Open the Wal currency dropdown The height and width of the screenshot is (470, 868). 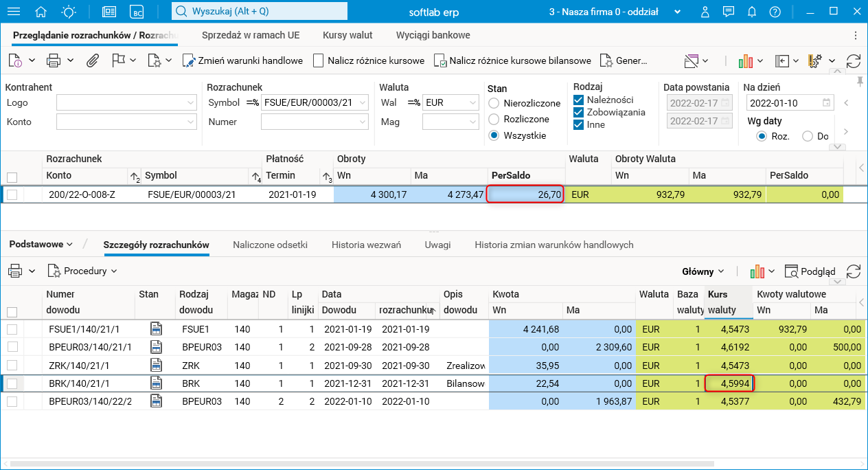[472, 103]
